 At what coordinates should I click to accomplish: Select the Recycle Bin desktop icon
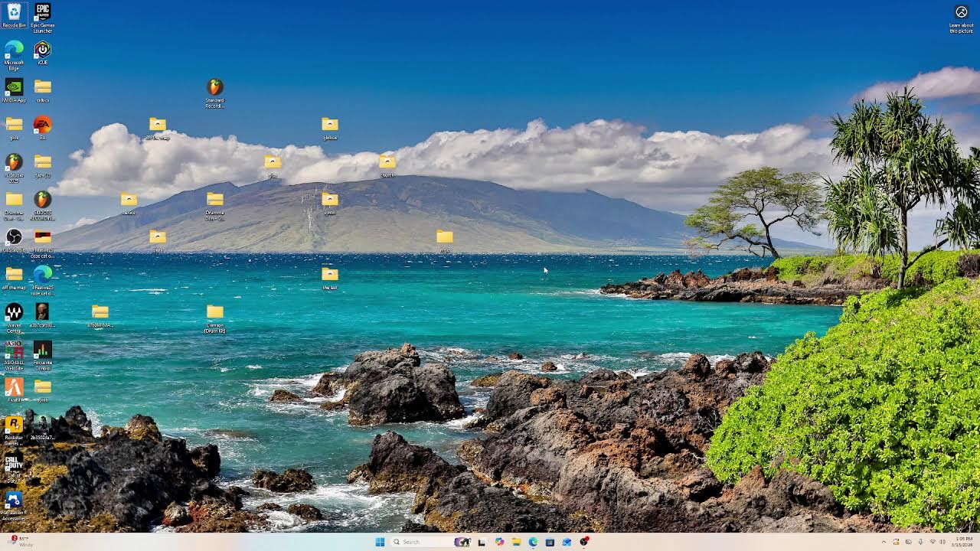click(14, 15)
